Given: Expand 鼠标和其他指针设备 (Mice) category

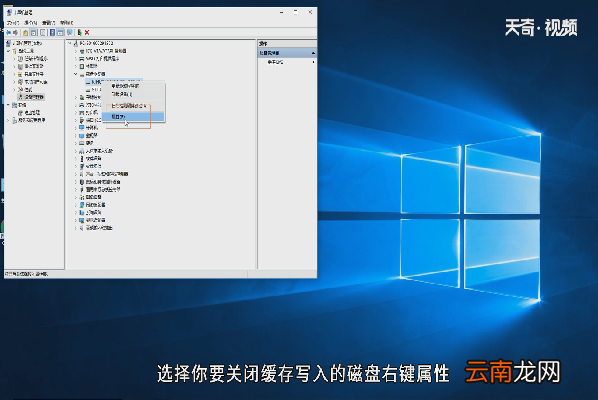Looking at the screenshot, I should [x=76, y=182].
